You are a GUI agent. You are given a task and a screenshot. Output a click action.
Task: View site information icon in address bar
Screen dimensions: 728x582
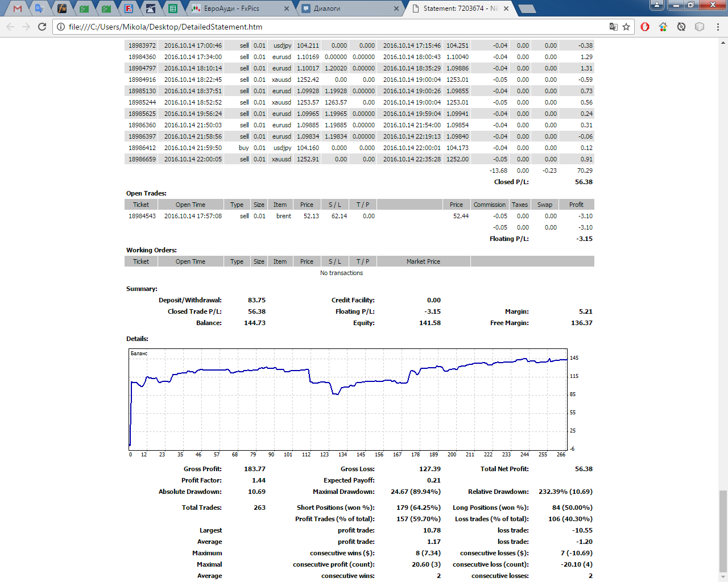[61, 27]
